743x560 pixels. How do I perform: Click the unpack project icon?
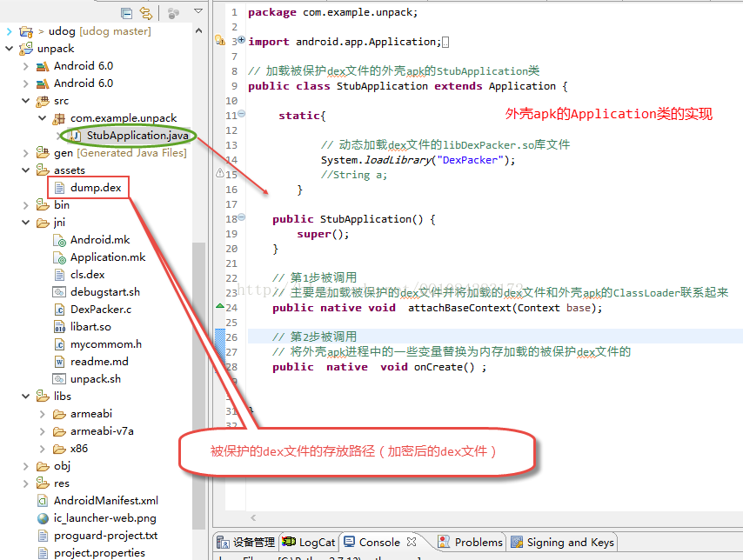[26, 49]
